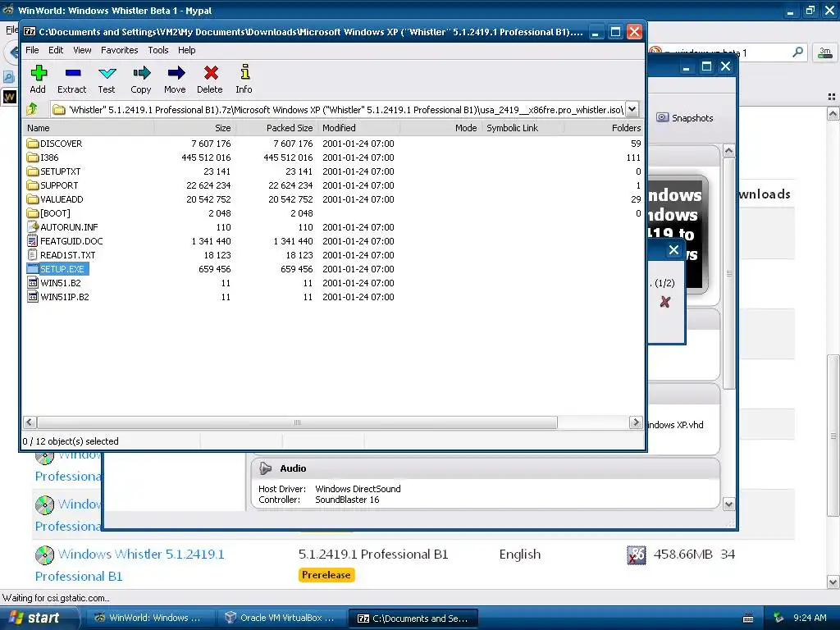Select the SETUP.EXE file icon
Image resolution: width=840 pixels, height=630 pixels.
[33, 269]
